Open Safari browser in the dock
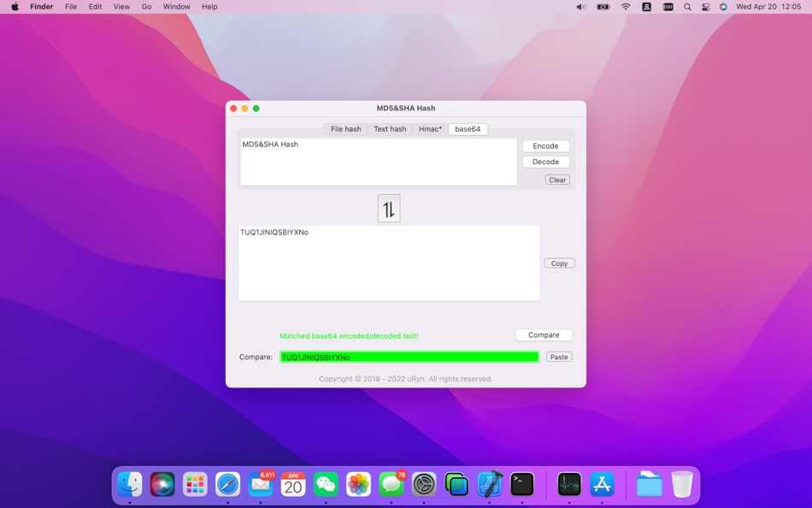This screenshot has width=812, height=508. 228,485
